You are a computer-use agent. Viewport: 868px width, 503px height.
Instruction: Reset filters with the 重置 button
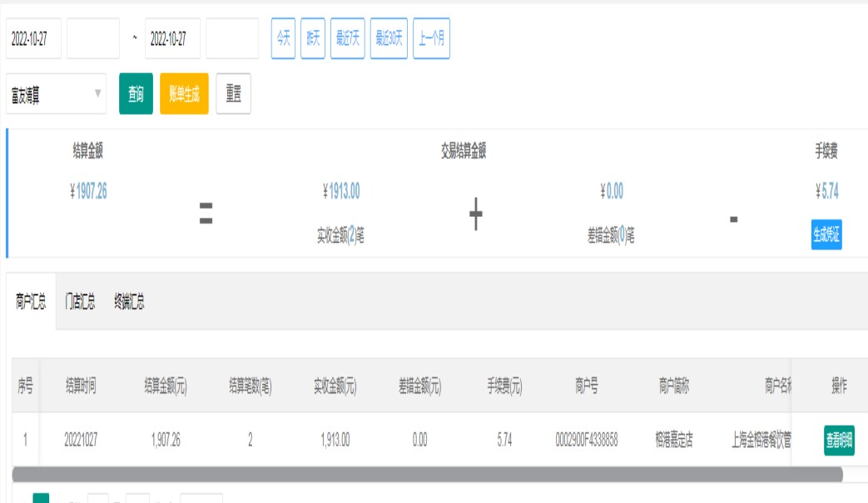coord(233,95)
